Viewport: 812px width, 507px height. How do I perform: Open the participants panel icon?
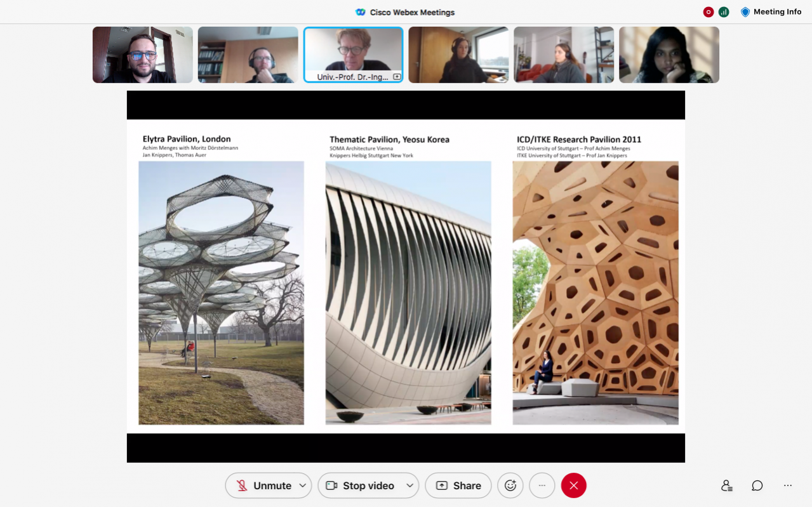pos(726,485)
